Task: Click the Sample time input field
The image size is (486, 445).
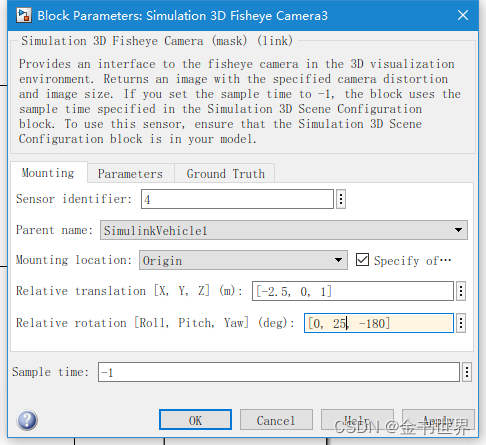Action: tap(279, 372)
